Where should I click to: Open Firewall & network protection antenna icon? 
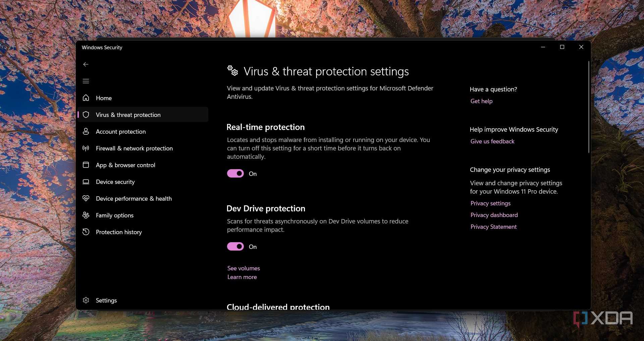click(86, 148)
